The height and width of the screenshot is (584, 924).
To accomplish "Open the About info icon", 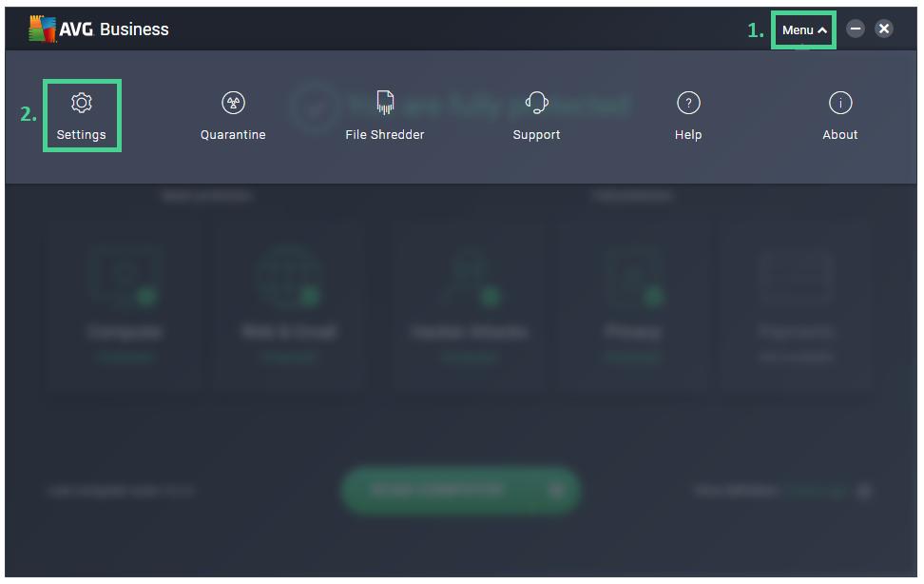I will (840, 104).
